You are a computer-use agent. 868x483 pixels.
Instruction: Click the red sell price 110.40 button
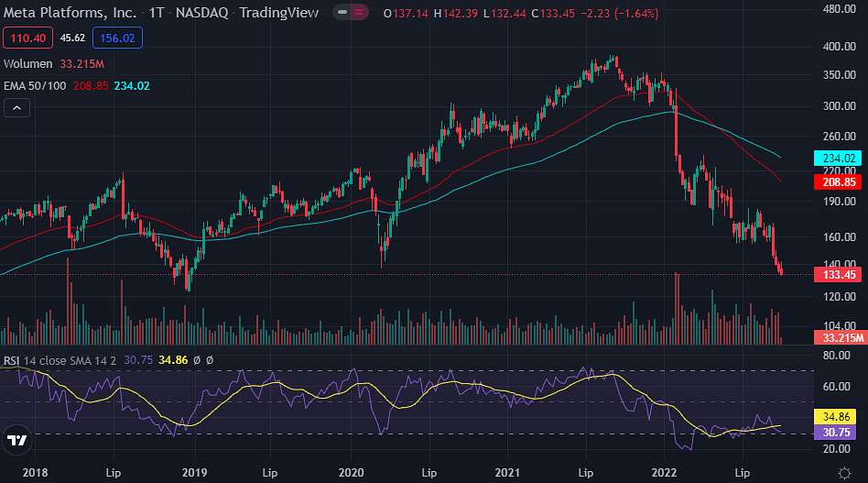27,38
